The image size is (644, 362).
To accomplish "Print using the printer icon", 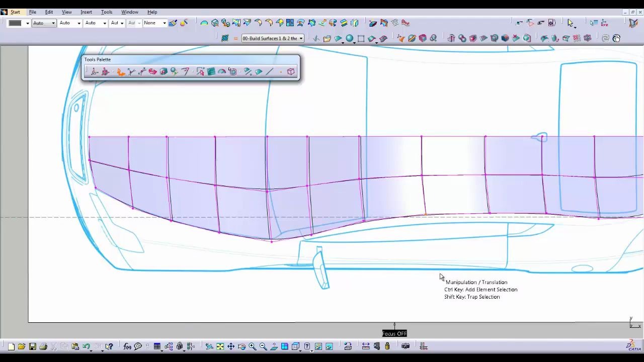I will (43, 346).
